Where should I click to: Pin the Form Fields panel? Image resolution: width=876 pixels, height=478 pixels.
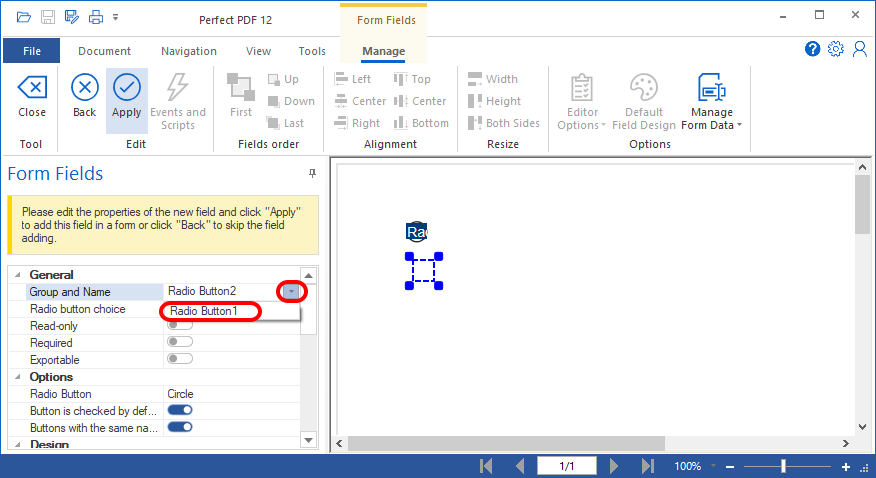tap(312, 174)
